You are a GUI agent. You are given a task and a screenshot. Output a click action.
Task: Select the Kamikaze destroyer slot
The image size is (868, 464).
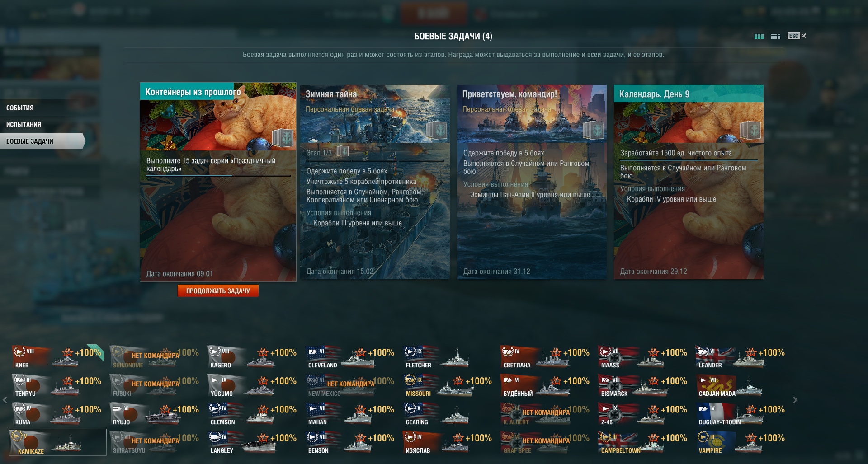point(58,443)
